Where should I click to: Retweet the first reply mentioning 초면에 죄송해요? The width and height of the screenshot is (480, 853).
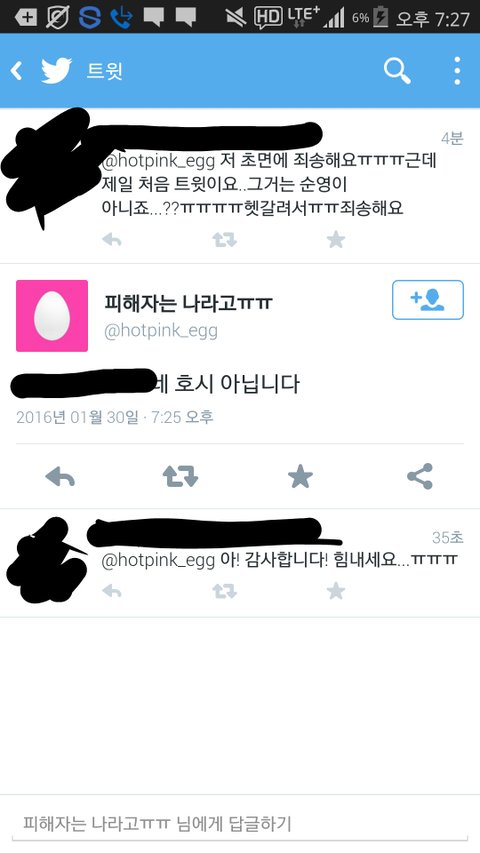point(224,239)
